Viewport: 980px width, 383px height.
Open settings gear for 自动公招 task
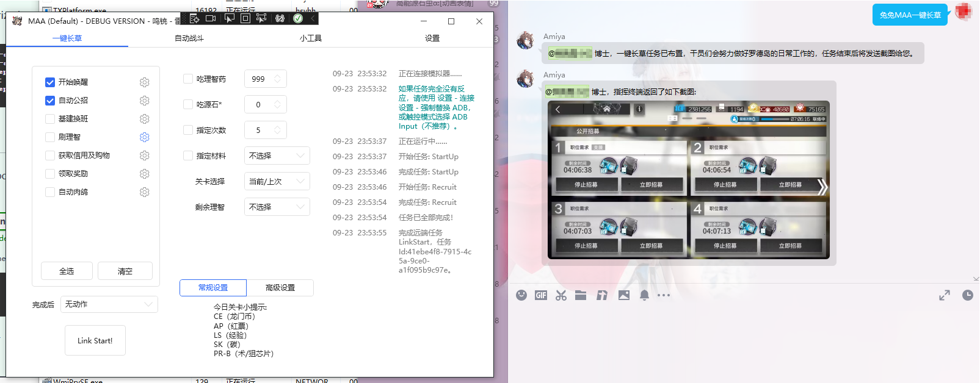tap(145, 101)
